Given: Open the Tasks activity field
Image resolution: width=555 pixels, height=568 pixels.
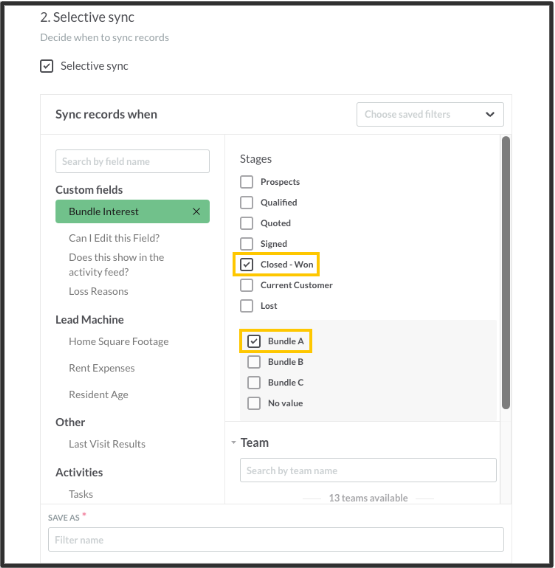Looking at the screenshot, I should click(81, 494).
